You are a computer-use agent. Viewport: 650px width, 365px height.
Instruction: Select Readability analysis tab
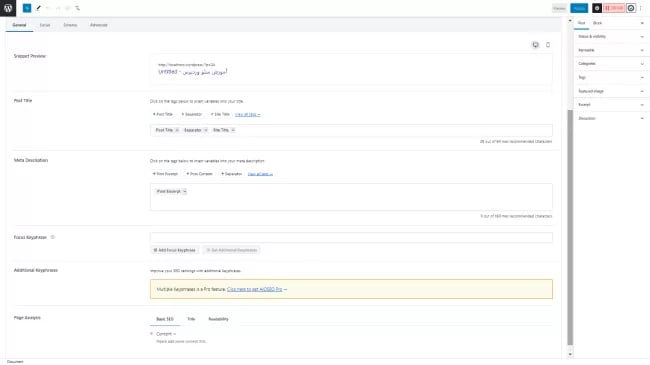point(218,319)
